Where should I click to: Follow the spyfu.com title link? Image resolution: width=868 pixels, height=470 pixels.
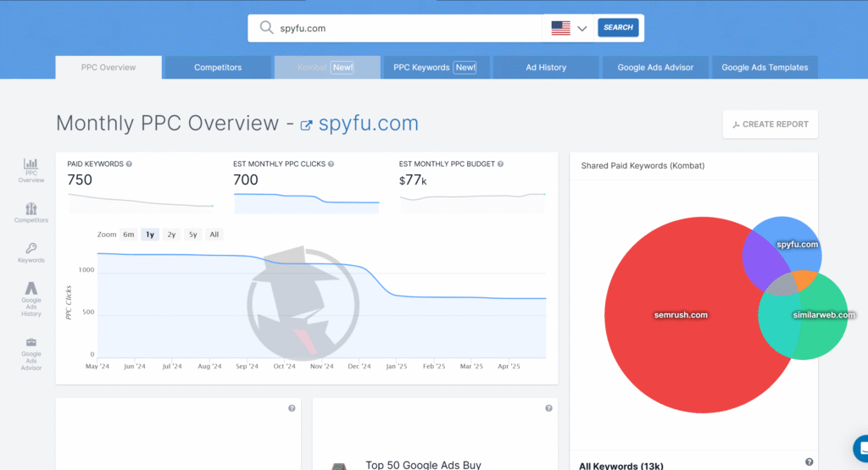pyautogui.click(x=368, y=124)
